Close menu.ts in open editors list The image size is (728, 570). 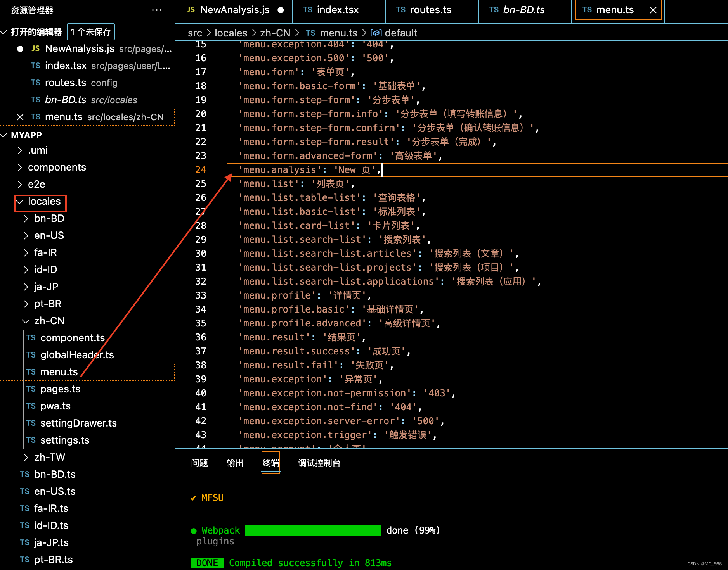pos(20,117)
